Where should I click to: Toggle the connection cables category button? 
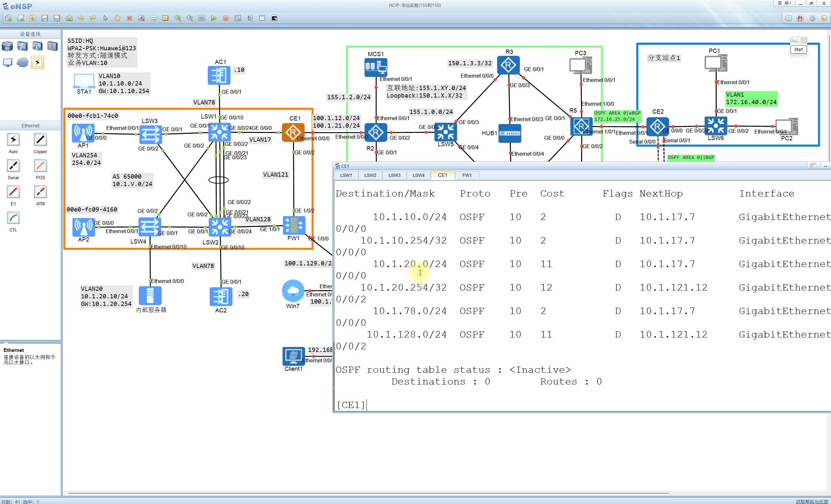point(38,62)
